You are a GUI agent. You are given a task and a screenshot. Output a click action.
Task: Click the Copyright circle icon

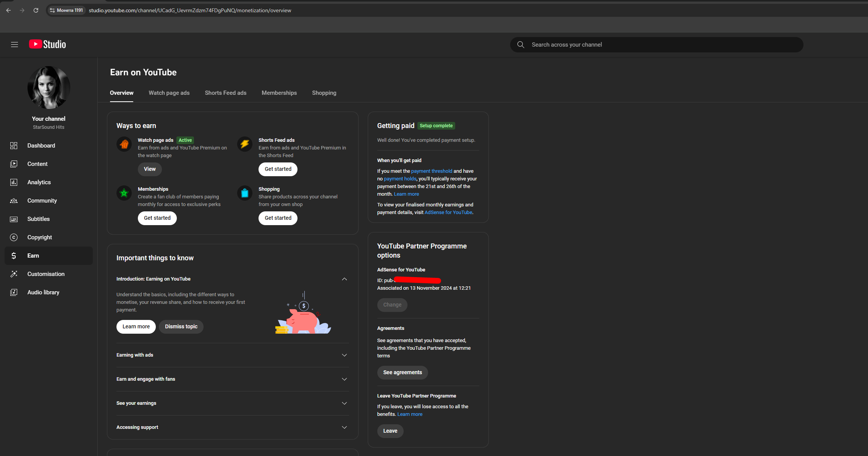[x=14, y=237]
